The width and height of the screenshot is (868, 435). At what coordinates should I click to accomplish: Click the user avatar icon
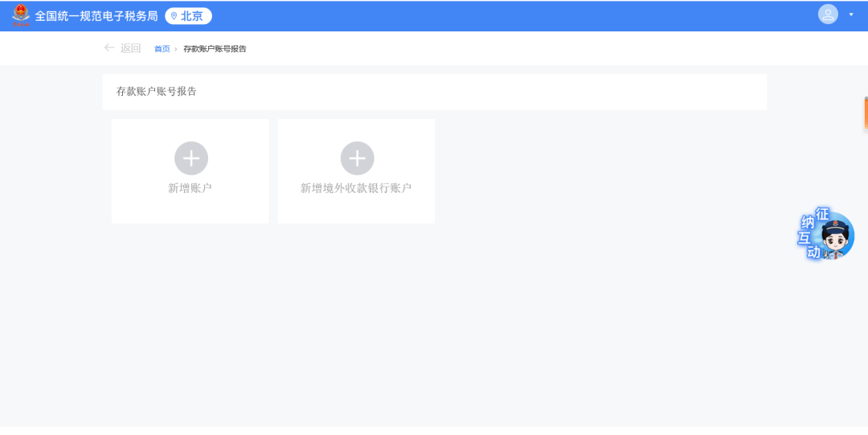tap(828, 14)
